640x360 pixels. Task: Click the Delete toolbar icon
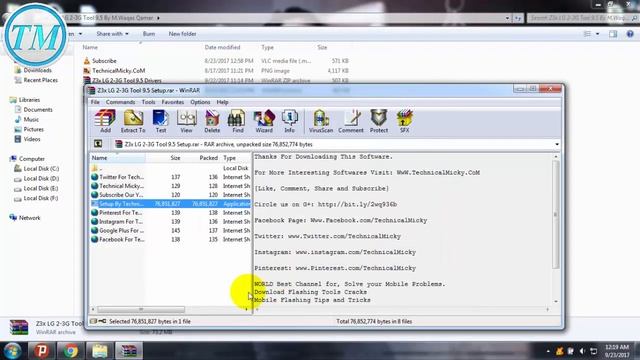point(212,121)
